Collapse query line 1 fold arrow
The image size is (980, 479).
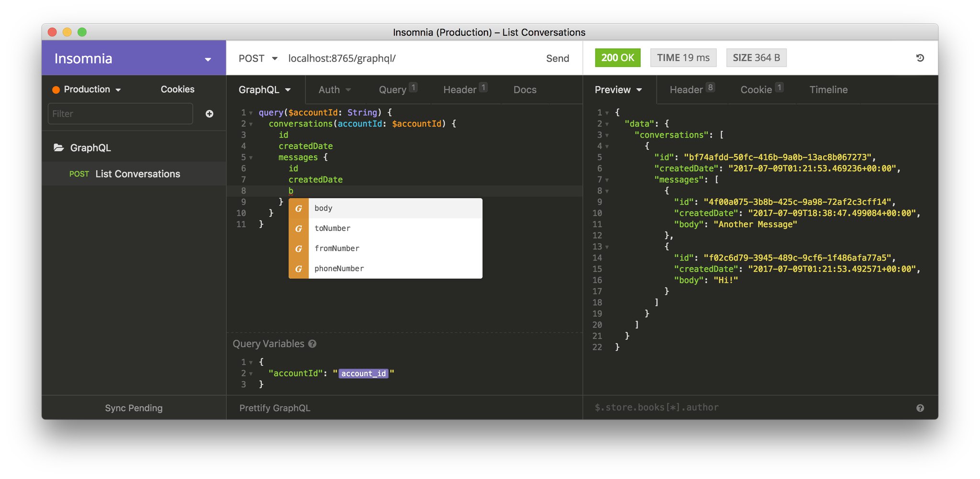pyautogui.click(x=251, y=113)
